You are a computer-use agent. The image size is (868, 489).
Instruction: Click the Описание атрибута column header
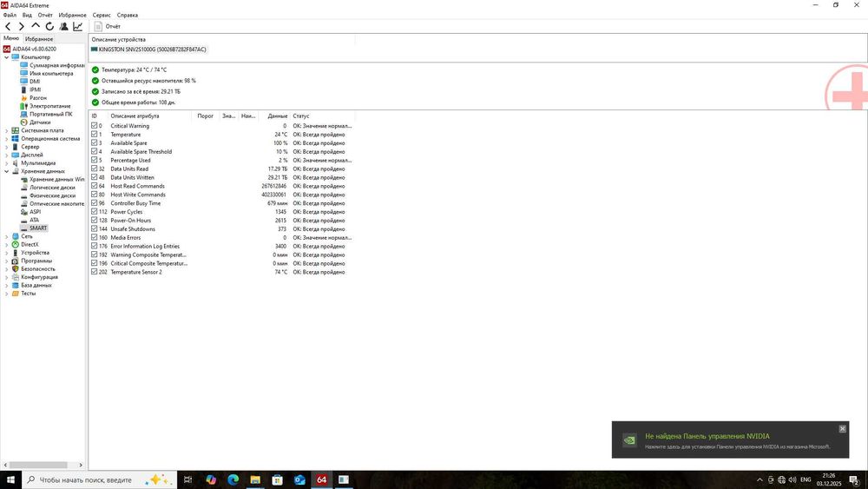click(150, 116)
